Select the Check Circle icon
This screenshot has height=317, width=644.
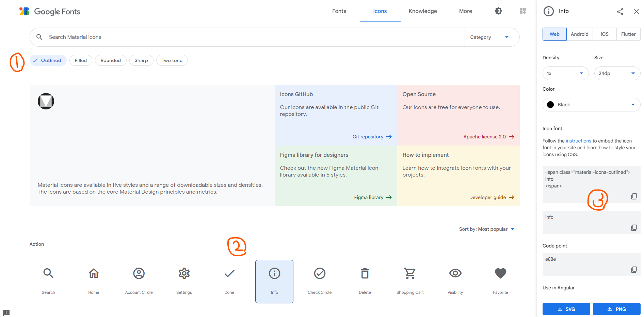point(320,273)
